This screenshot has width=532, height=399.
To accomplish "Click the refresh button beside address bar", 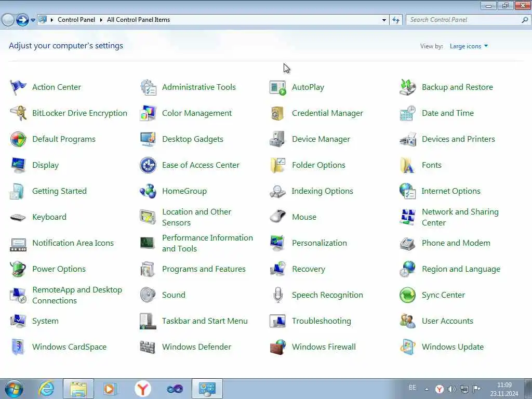I will [396, 20].
